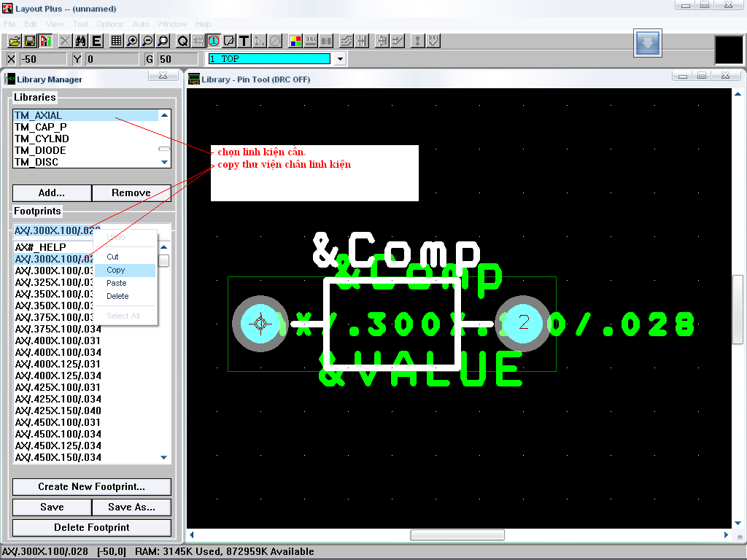Select the Text tool (T) icon
Screen dimensions: 747x560
click(244, 42)
